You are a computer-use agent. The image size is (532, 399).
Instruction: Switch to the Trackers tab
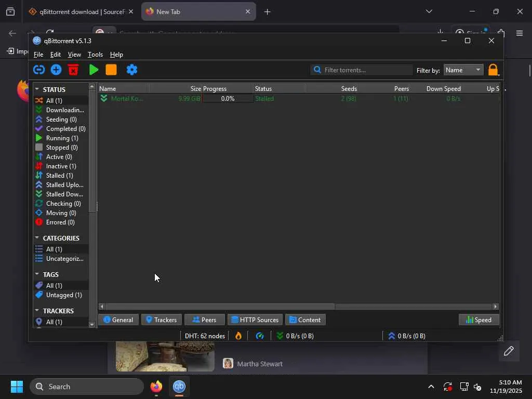click(x=161, y=320)
